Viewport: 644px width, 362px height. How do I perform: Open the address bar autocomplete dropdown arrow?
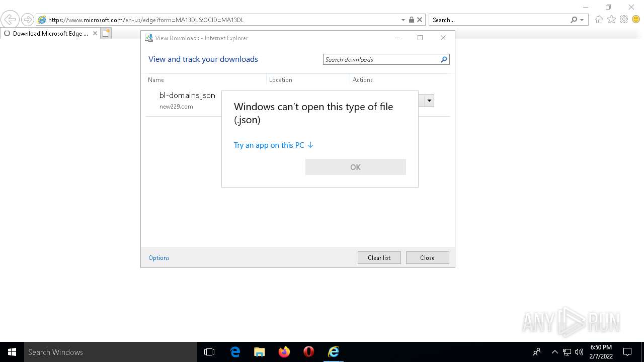click(403, 20)
